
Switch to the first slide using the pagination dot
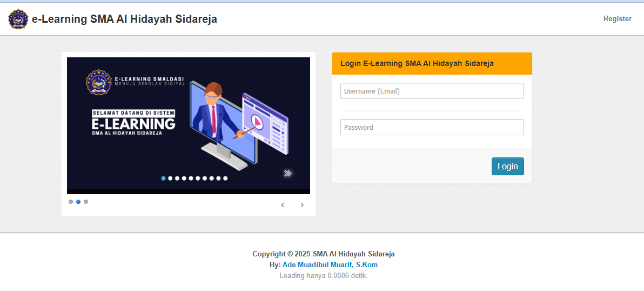pos(71,202)
